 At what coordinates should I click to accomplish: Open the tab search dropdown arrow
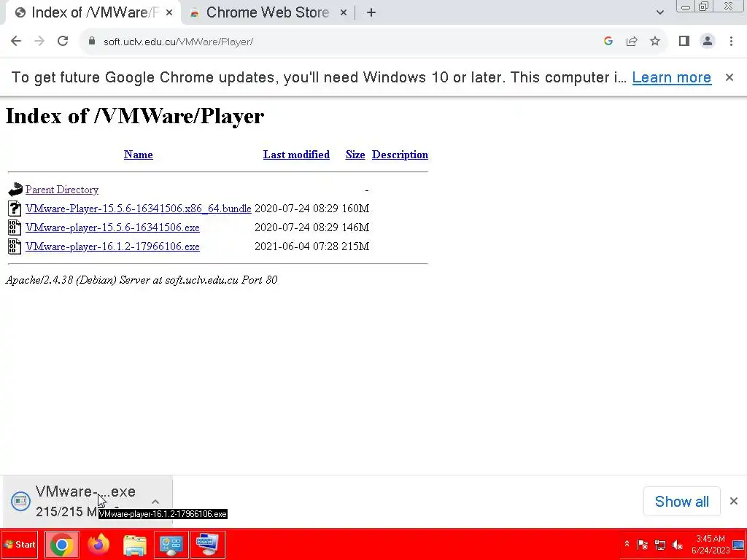[659, 12]
